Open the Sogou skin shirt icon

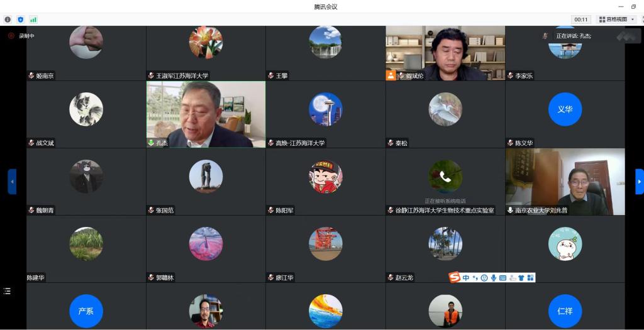tap(521, 278)
